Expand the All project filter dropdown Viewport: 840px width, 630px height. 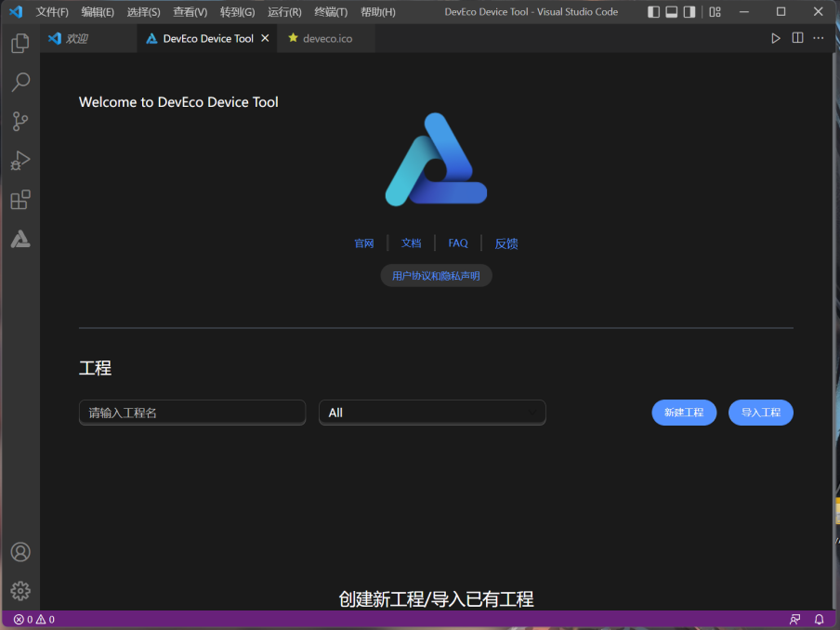pyautogui.click(x=432, y=413)
